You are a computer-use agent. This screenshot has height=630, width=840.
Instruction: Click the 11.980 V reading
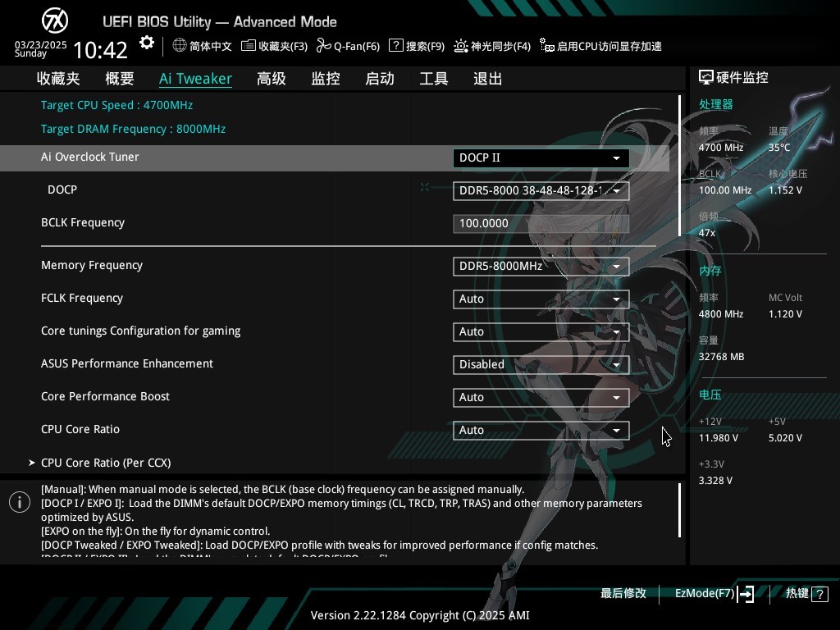tap(719, 438)
